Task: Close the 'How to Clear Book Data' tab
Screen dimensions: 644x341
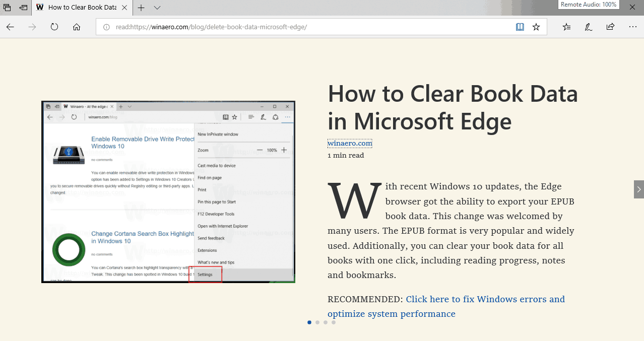Action: tap(125, 8)
